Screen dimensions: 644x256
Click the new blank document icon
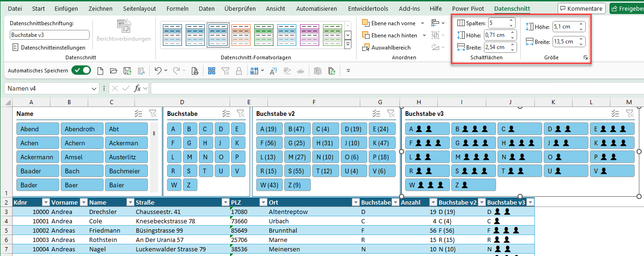point(100,71)
